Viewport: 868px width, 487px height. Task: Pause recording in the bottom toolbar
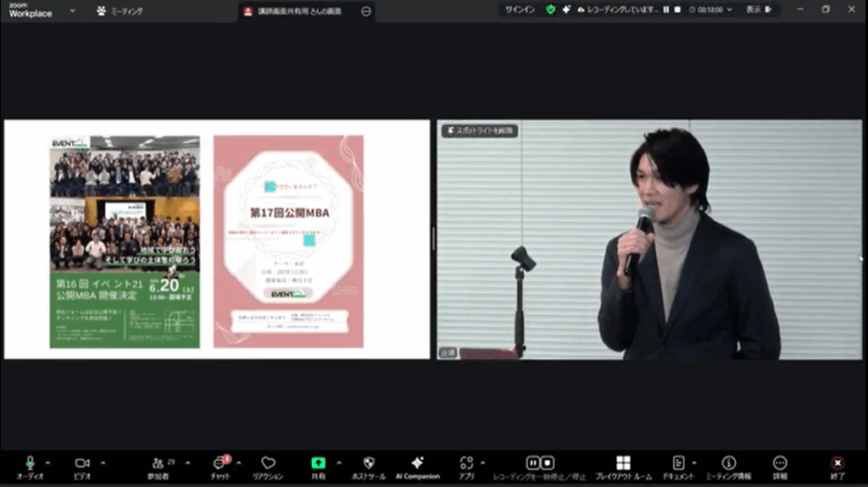click(x=533, y=462)
